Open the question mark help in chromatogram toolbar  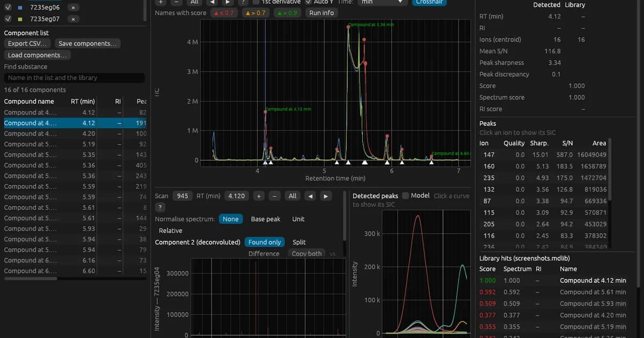(x=243, y=2)
